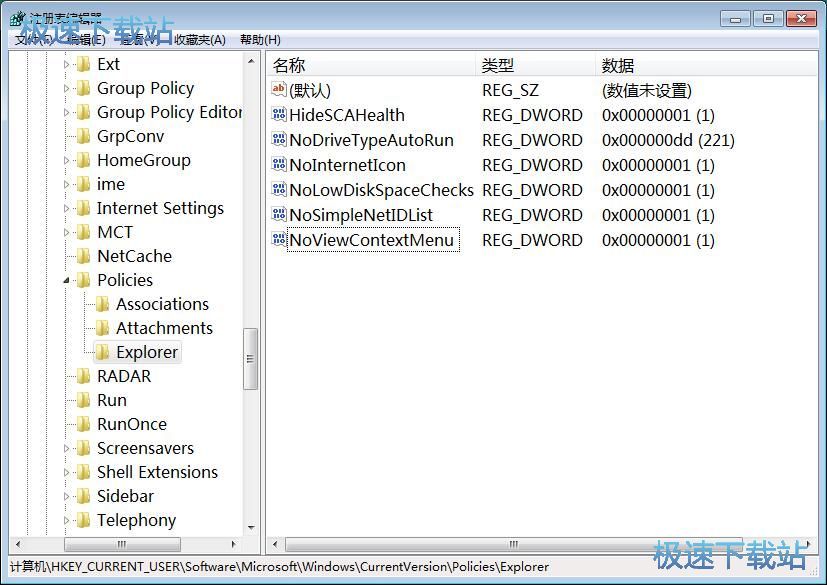827x585 pixels.
Task: Select the HideSCAHealth value name
Action: click(x=347, y=115)
